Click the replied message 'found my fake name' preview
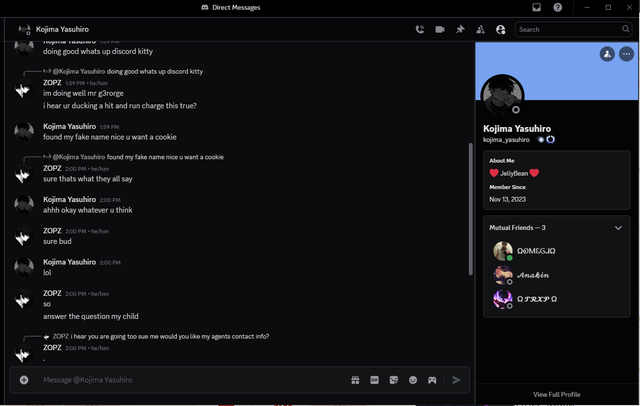640x406 pixels. click(x=165, y=157)
